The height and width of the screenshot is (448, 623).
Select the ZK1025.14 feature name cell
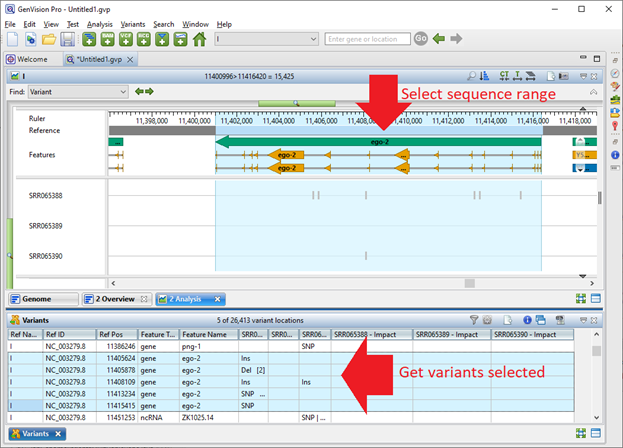click(209, 417)
